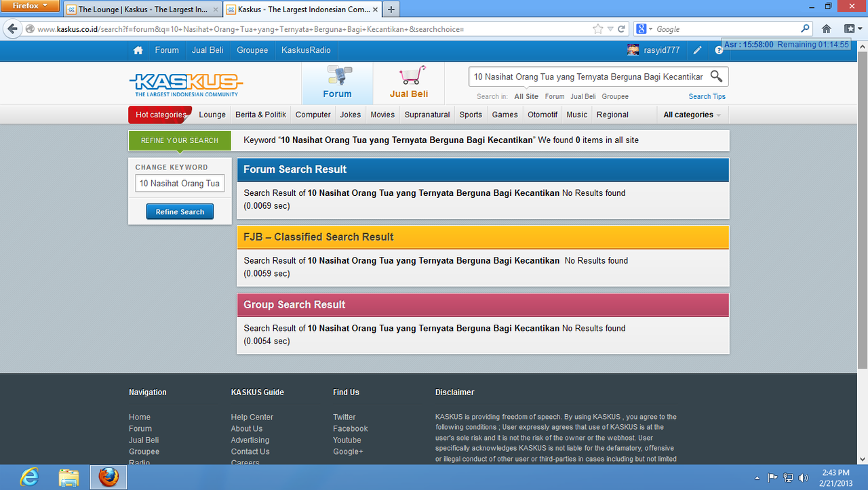Screen dimensions: 868x490
Task: Switch to The Lounge browser tab
Action: tap(142, 9)
